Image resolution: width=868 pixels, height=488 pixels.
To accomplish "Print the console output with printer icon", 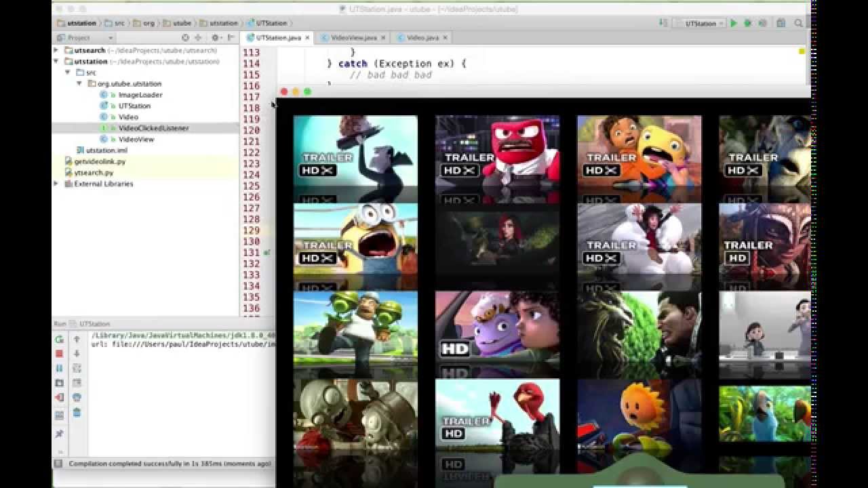I will click(x=77, y=398).
